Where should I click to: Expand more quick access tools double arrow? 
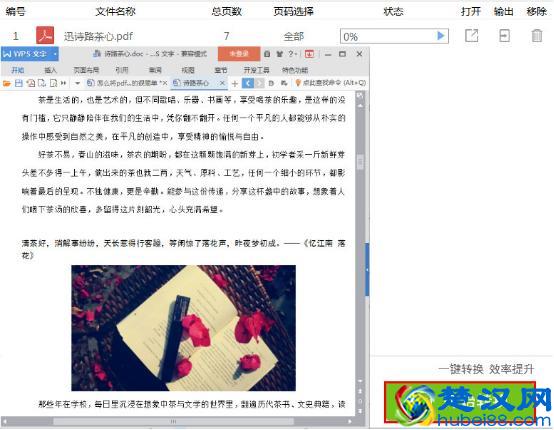[x=64, y=83]
